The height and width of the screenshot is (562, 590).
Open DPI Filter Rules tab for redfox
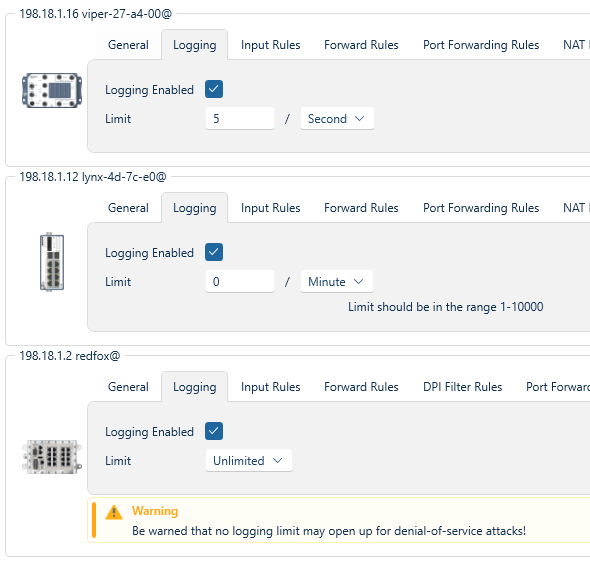pos(462,387)
